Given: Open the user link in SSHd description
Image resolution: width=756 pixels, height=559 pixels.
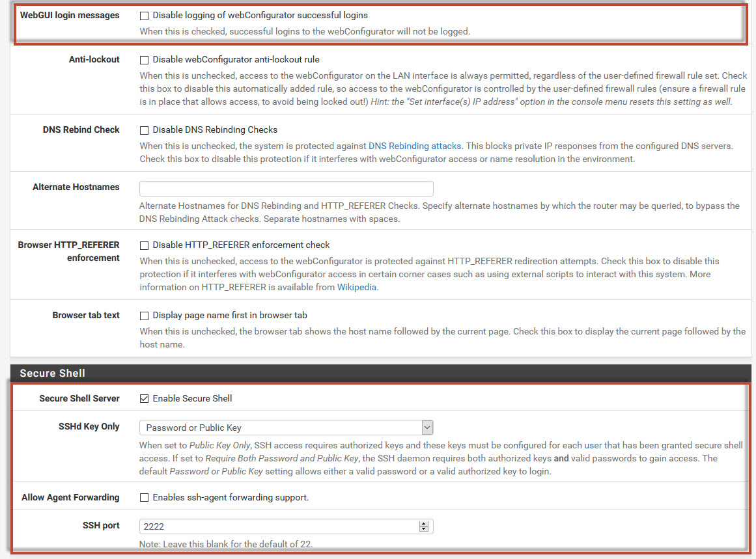Looking at the screenshot, I should 593,445.
